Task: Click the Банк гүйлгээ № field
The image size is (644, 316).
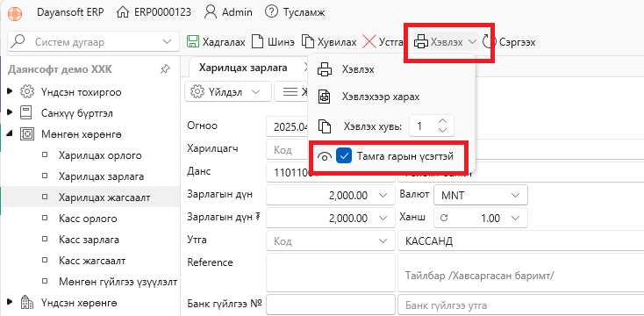Action: pyautogui.click(x=331, y=305)
